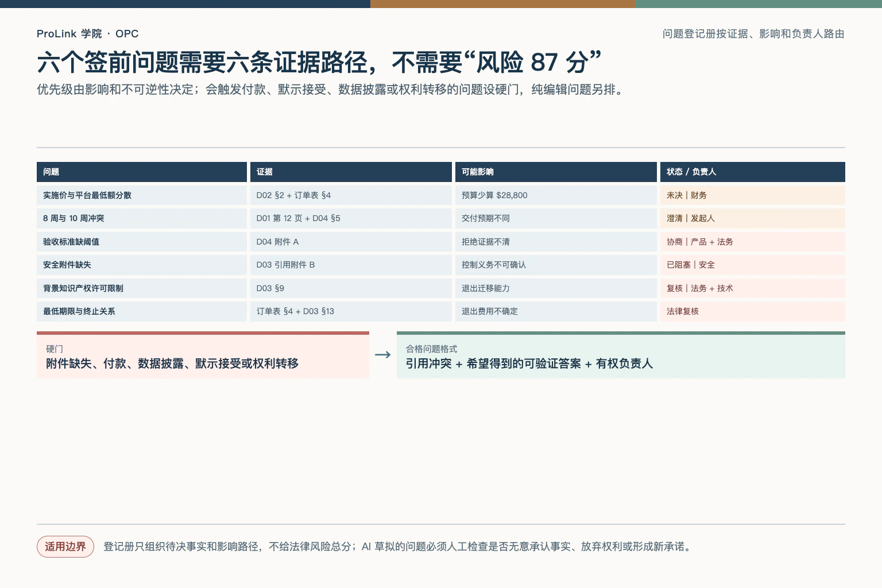Click subtitle beginning 优先级由影响和不可逆性决定
882x588 pixels.
click(330, 90)
